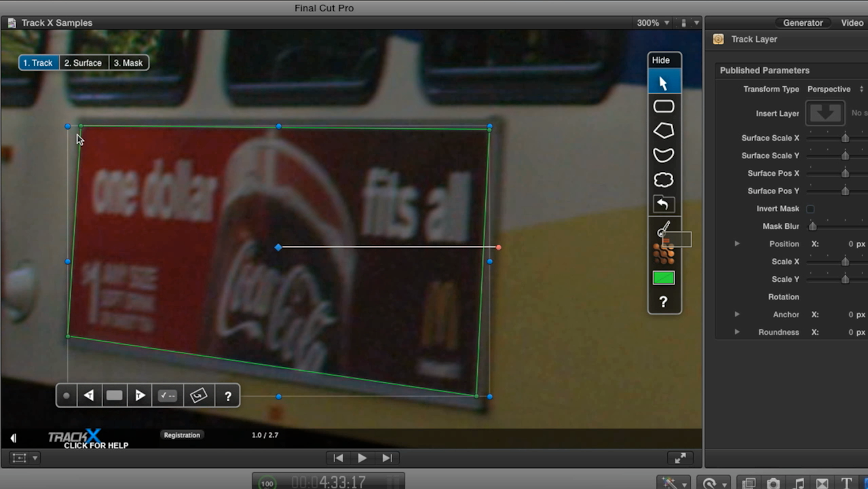Open the Video inspector tab
Viewport: 868px width, 489px height.
click(852, 23)
